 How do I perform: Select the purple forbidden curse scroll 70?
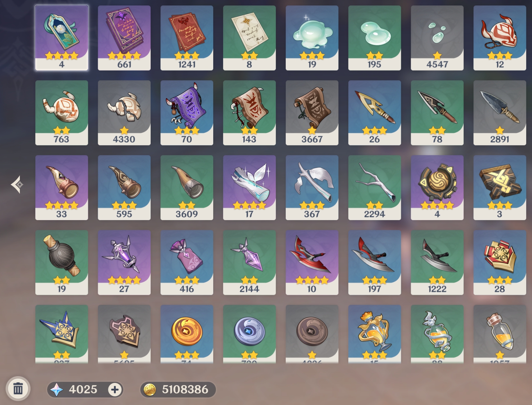click(x=187, y=113)
